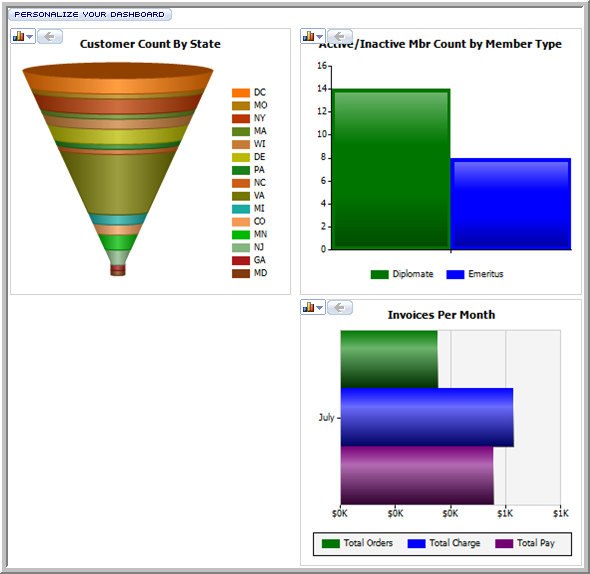The image size is (590, 574).
Task: Click the Total Charge legend item
Action: coord(444,543)
